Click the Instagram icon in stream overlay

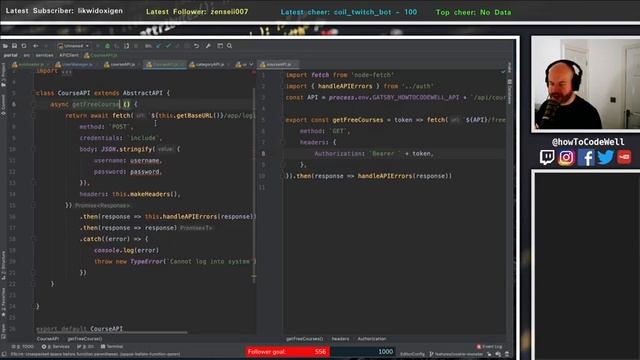click(566, 157)
